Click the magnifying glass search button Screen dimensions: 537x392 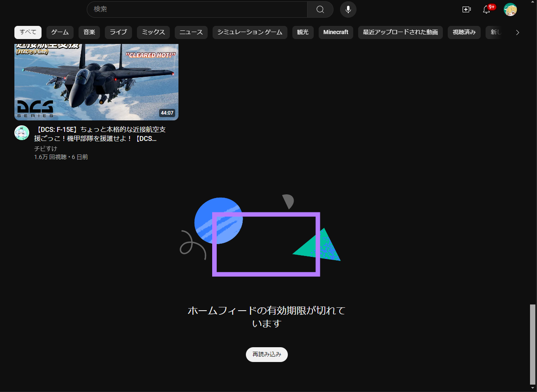[x=320, y=9]
